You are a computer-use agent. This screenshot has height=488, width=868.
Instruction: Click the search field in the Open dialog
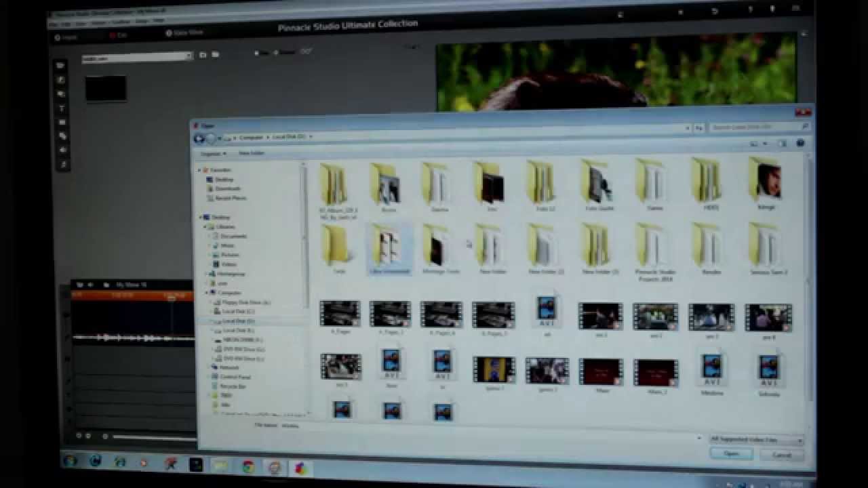(759, 127)
